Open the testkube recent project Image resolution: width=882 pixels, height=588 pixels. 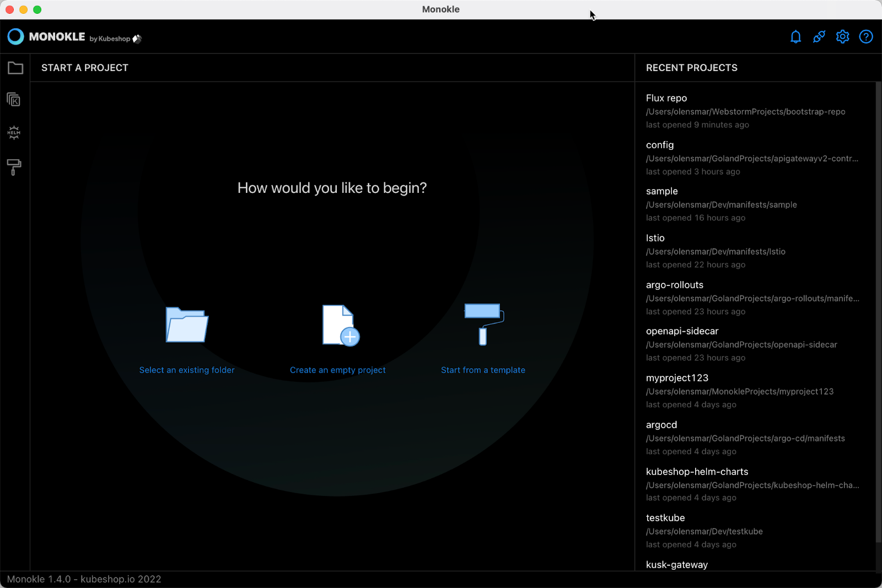665,518
